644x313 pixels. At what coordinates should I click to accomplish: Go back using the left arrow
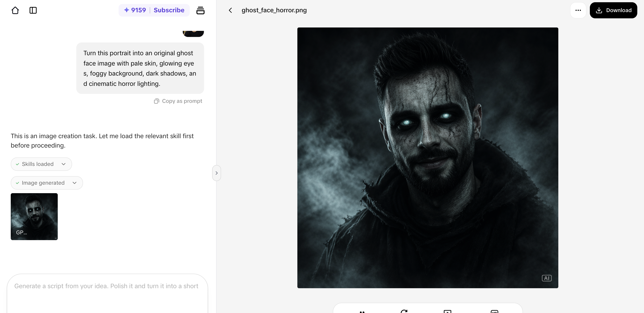point(230,10)
